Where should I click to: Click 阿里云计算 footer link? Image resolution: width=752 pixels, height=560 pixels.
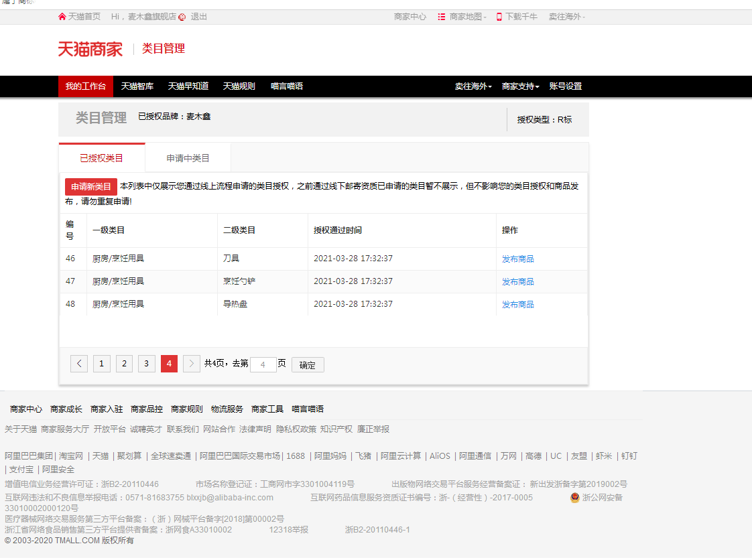(x=400, y=456)
